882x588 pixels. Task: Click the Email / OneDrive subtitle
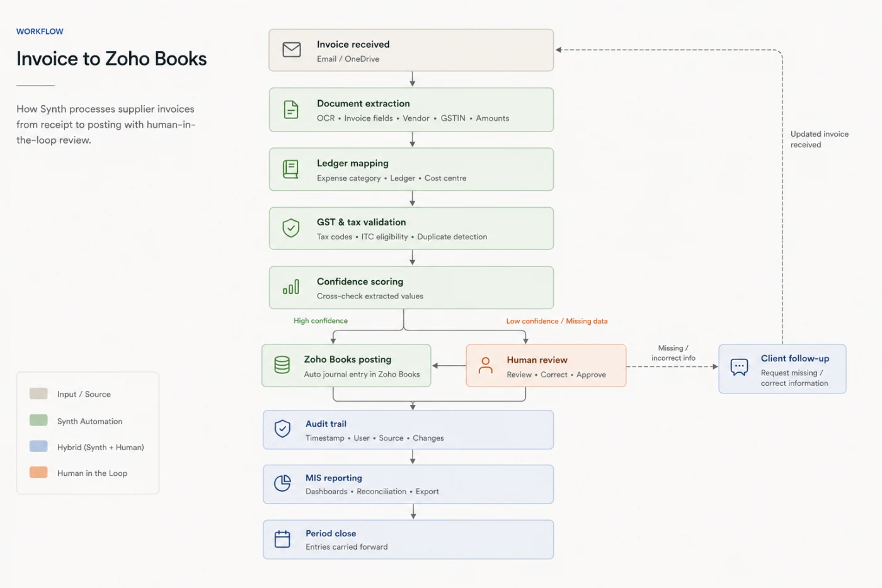[x=348, y=59]
